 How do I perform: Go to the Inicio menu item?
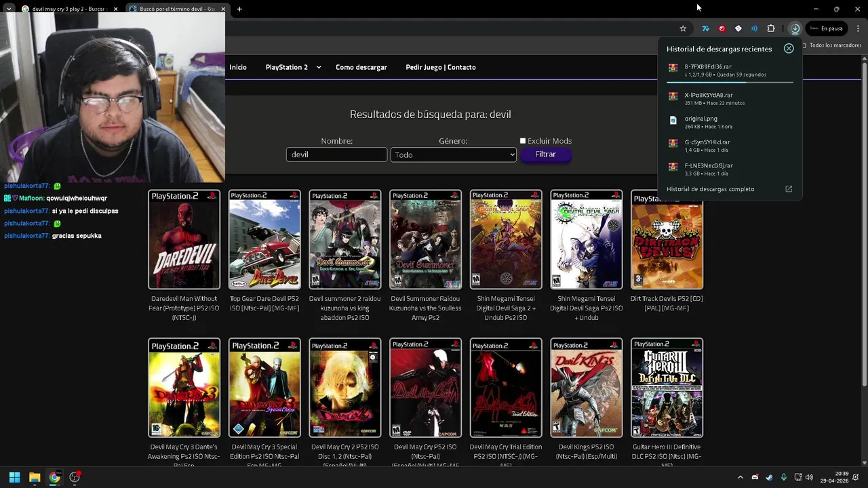pyautogui.click(x=238, y=67)
